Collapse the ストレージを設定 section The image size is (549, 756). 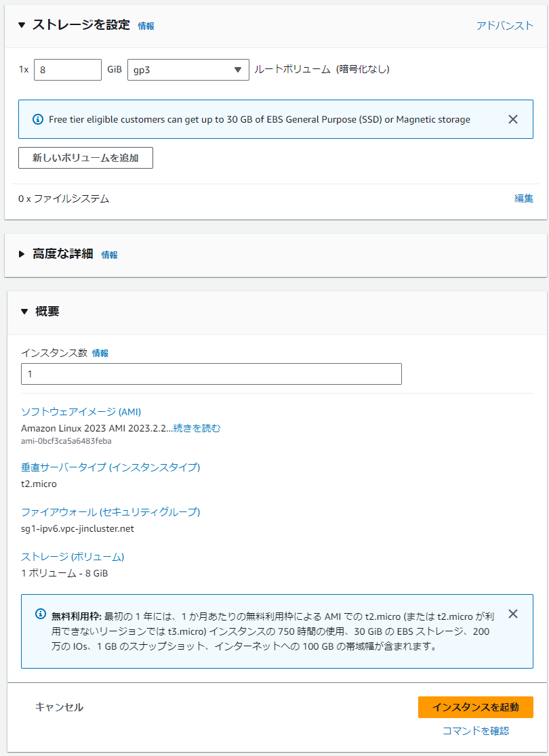click(22, 25)
